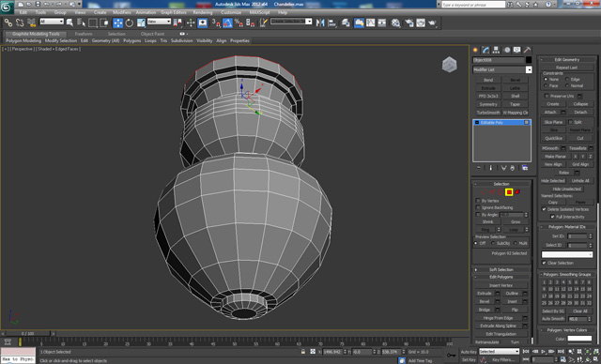Screen dimensions: 601x364
Task: Click the Hide Unselected button
Action: coord(567,190)
